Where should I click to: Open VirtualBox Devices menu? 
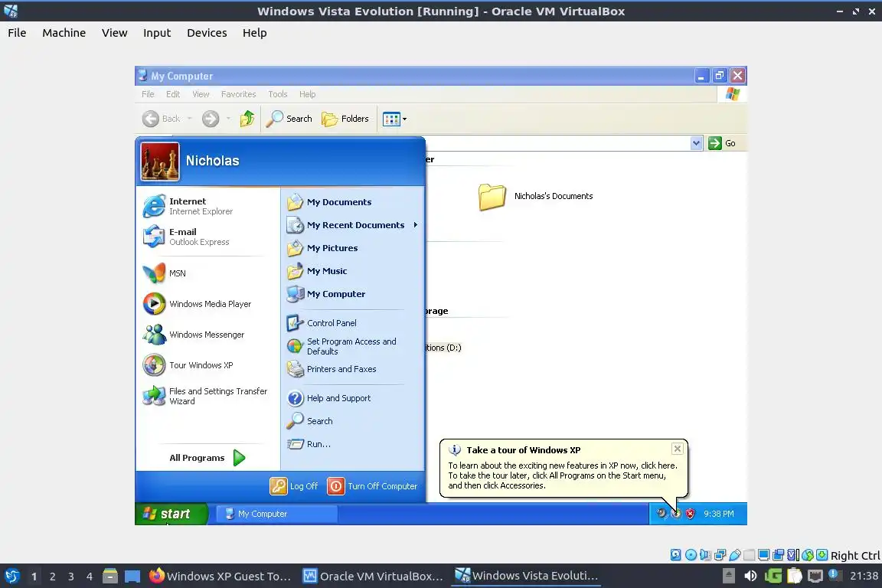tap(207, 33)
